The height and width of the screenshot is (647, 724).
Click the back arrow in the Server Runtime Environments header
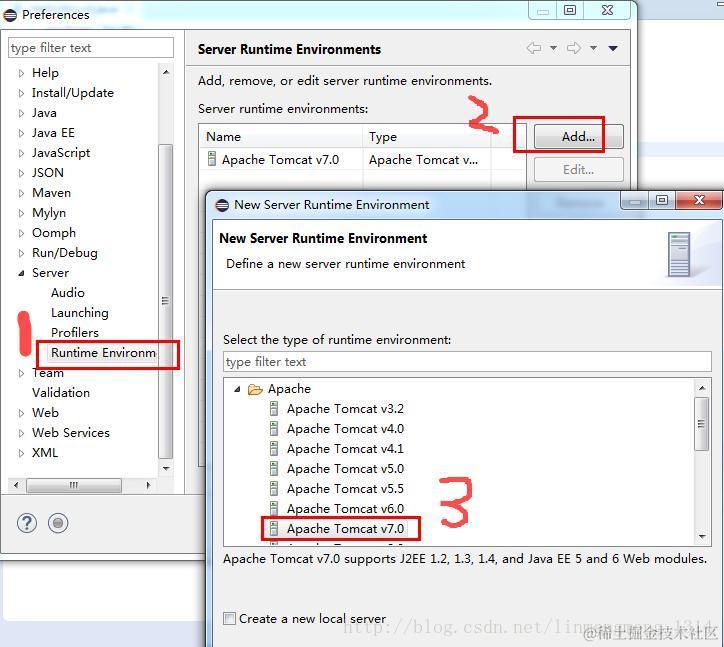(534, 48)
